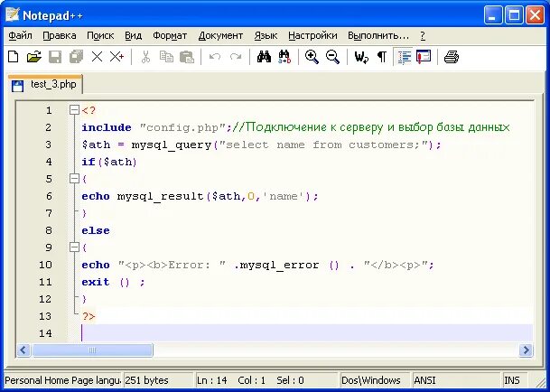The height and width of the screenshot is (392, 550).
Task: Toggle Word Wrap icon
Action: click(x=361, y=57)
